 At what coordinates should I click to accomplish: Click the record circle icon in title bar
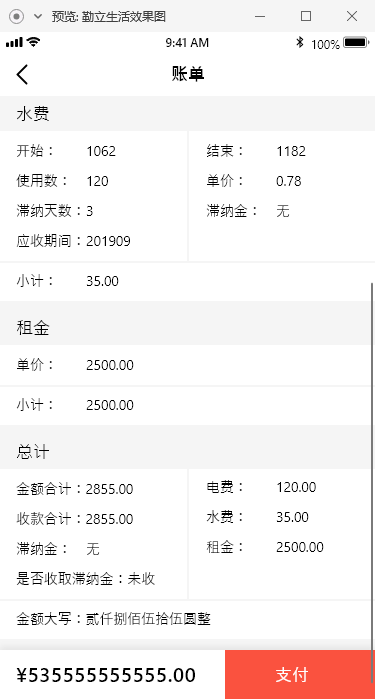tap(16, 16)
